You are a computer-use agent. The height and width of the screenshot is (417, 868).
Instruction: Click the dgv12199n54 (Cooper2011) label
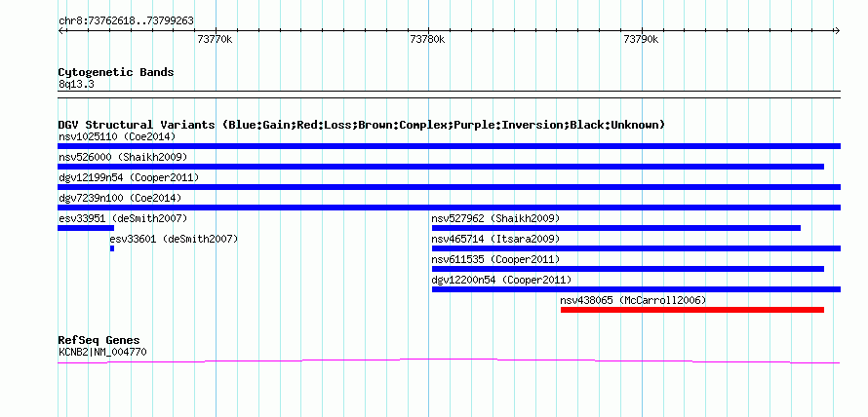point(129,177)
